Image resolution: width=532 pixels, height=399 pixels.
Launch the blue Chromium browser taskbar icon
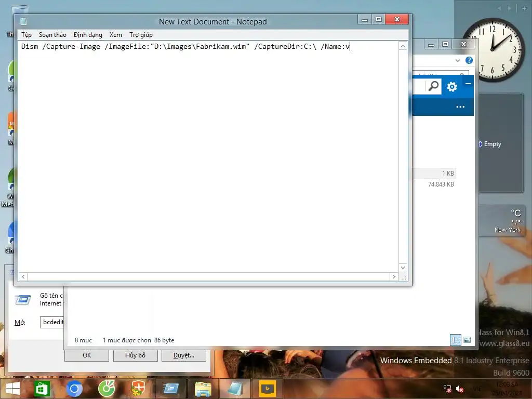[74, 389]
